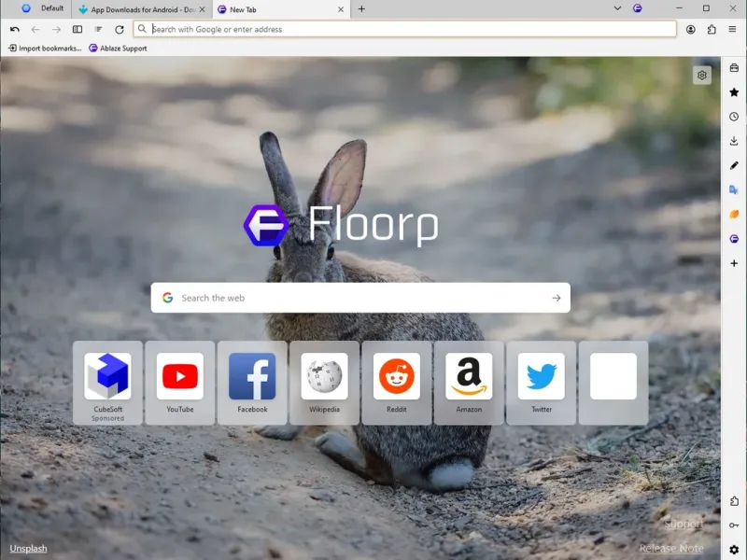Image resolution: width=747 pixels, height=560 pixels.
Task: Click the undo close tab icon
Action: click(15, 30)
